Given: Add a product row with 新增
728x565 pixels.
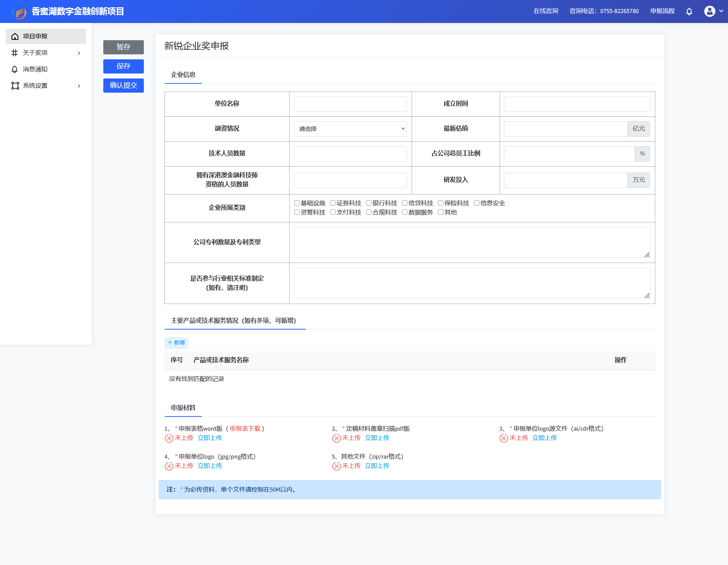Looking at the screenshot, I should click(x=176, y=343).
